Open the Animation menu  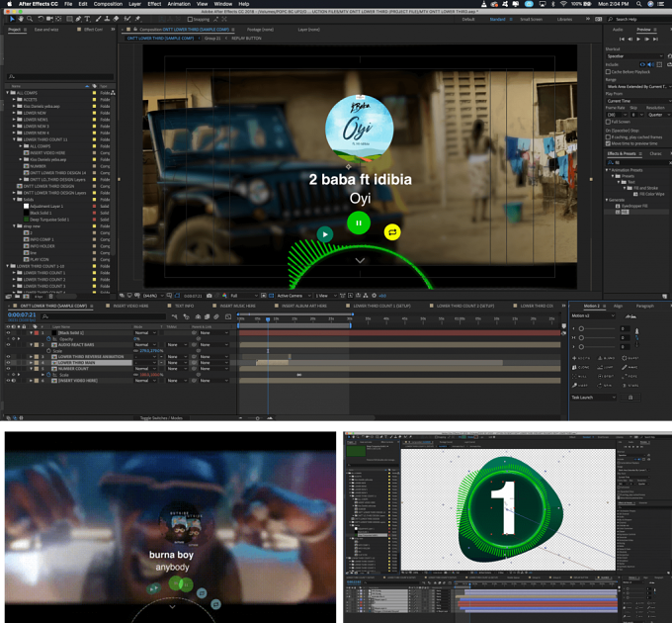coord(179,4)
